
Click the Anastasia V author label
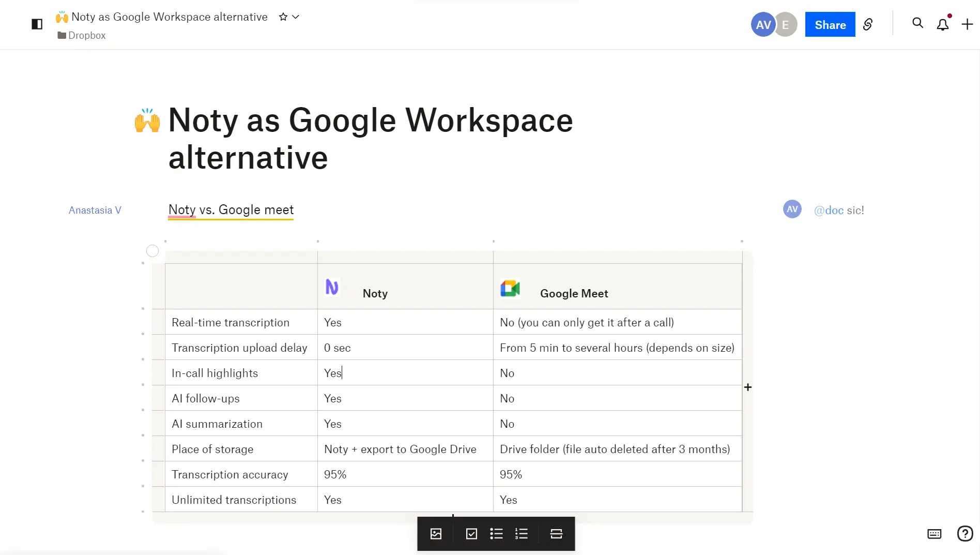95,210
